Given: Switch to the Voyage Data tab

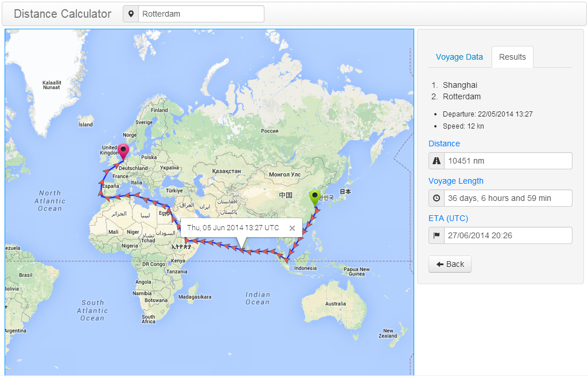Looking at the screenshot, I should pyautogui.click(x=460, y=57).
